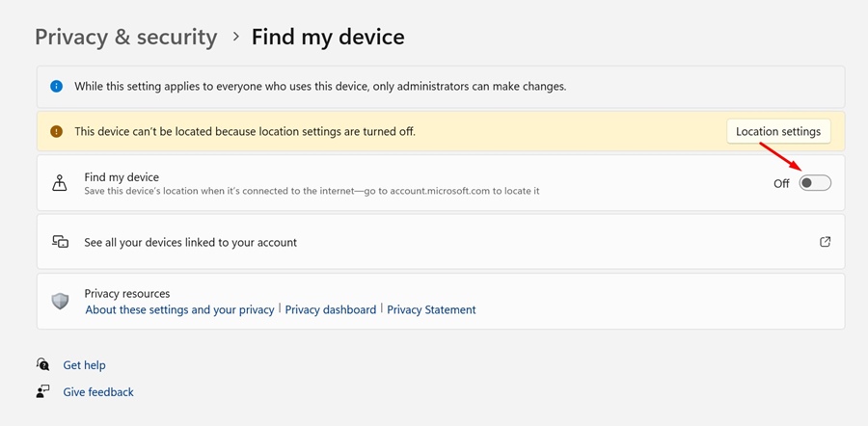
Task: Click the Find my device person-location icon
Action: point(60,183)
